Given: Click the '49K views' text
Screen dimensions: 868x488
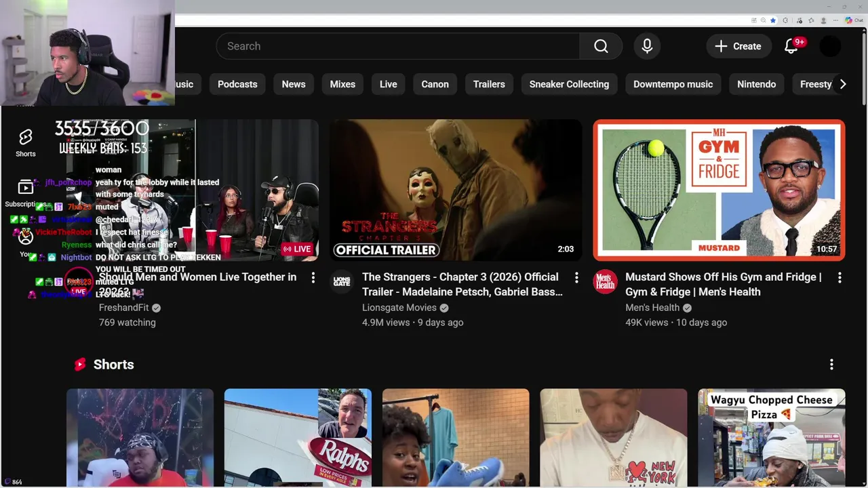Looking at the screenshot, I should (x=647, y=323).
